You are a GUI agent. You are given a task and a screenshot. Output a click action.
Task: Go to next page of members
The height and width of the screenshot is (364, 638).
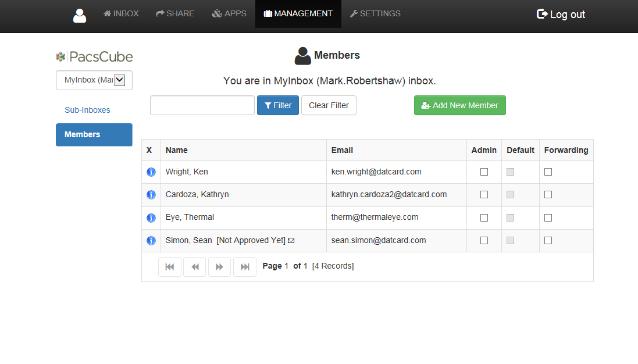pos(220,267)
